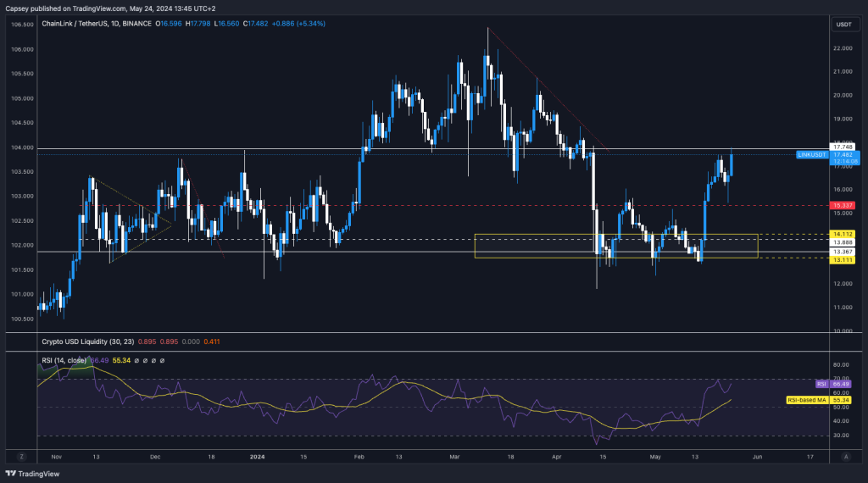
Task: Click the 17.482 current price label
Action: pos(843,155)
